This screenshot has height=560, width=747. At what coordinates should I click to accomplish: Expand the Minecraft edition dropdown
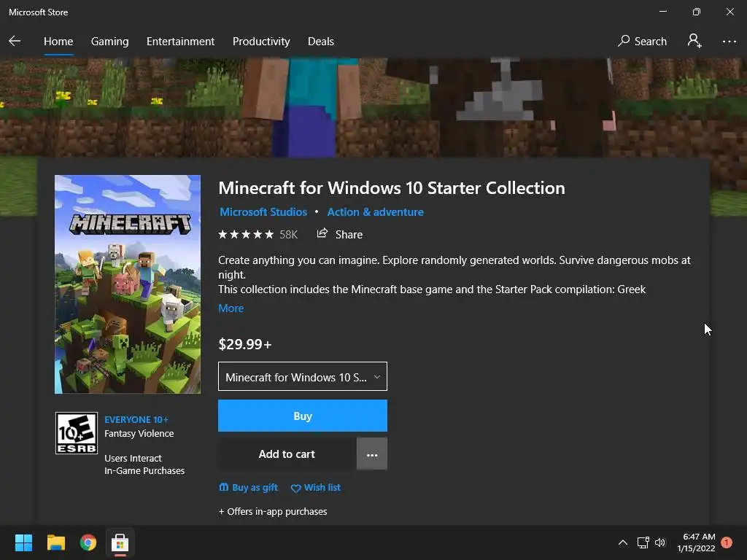tap(303, 377)
